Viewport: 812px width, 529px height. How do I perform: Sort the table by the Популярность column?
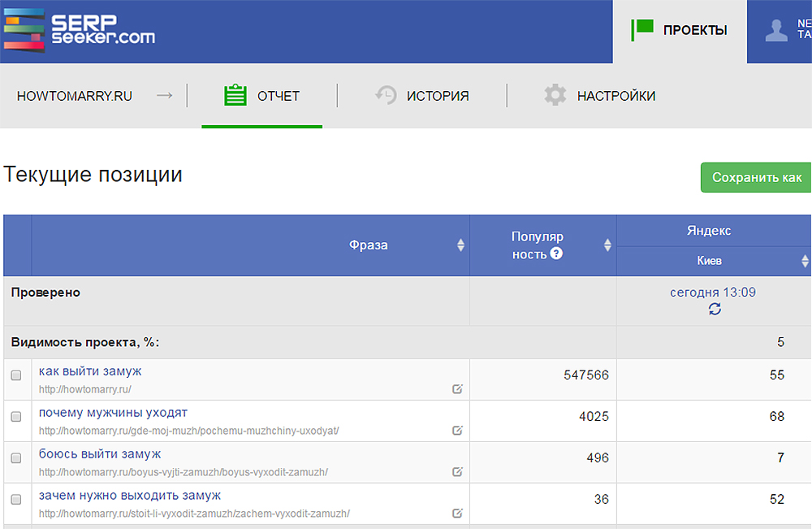607,245
